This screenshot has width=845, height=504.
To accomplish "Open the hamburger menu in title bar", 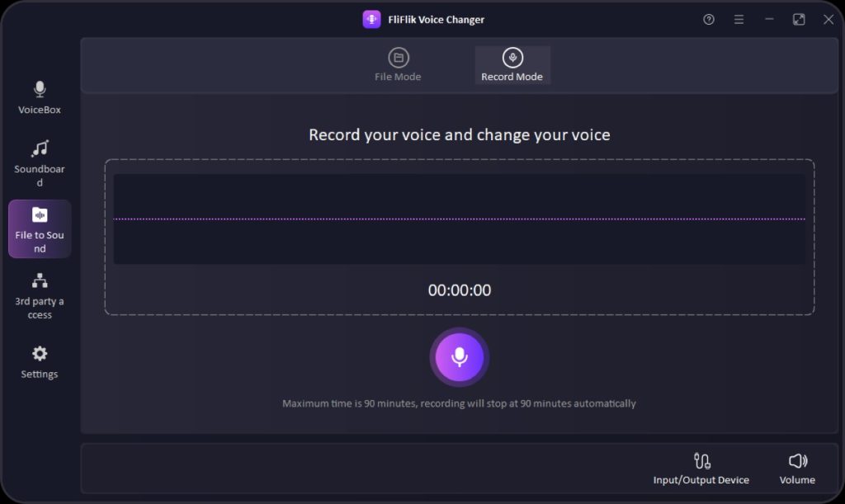I will tap(739, 20).
